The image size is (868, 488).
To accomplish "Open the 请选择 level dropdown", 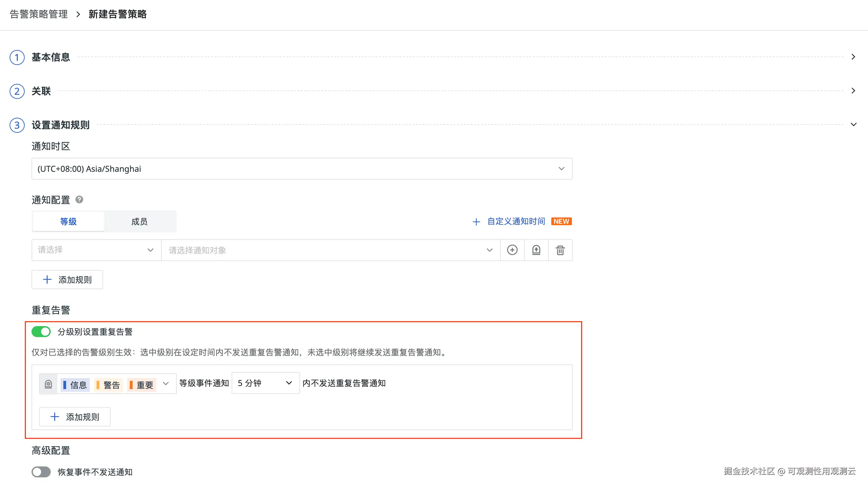I will 96,250.
